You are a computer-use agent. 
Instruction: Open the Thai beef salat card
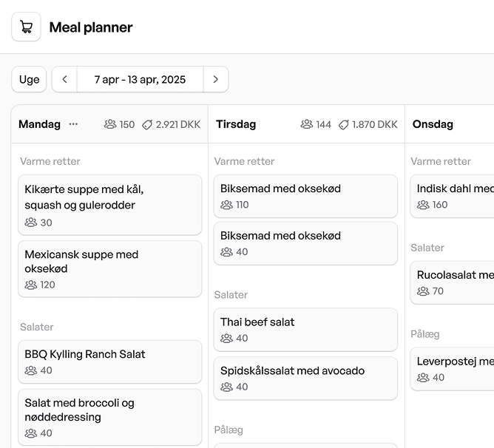(305, 330)
